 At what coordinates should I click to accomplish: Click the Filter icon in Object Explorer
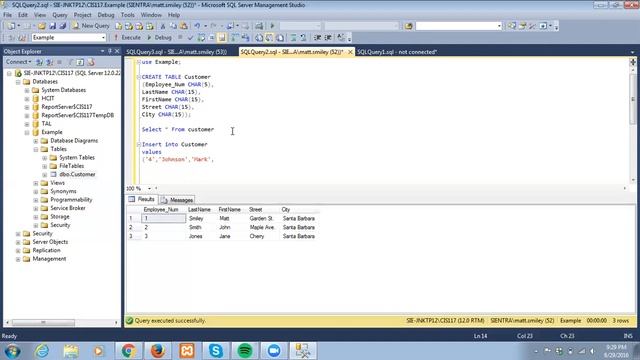(x=70, y=62)
